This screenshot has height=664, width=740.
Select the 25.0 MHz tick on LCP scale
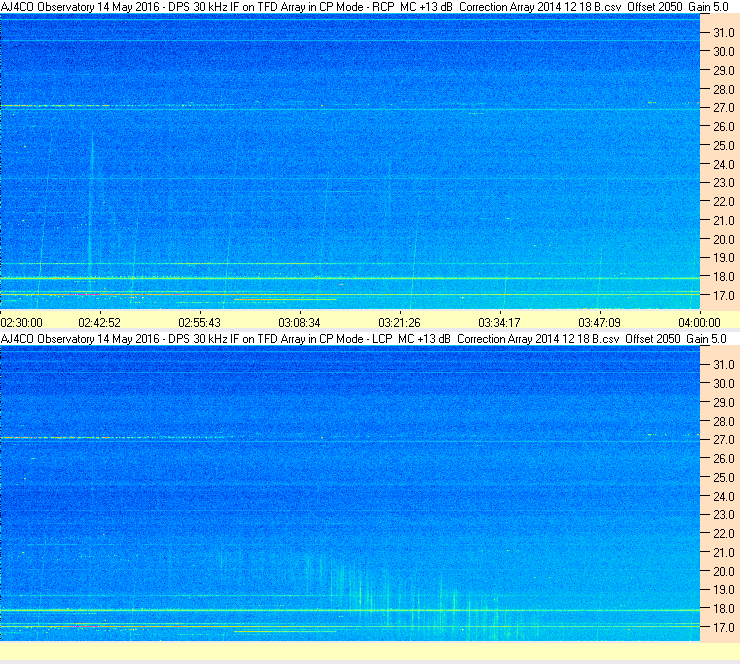[723, 478]
